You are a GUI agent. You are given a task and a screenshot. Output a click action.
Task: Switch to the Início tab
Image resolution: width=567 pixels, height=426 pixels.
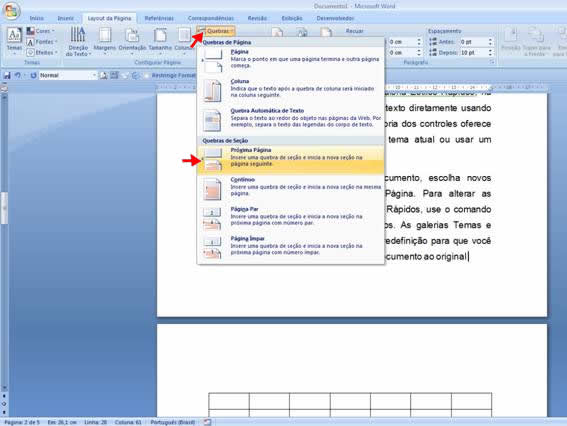point(37,18)
